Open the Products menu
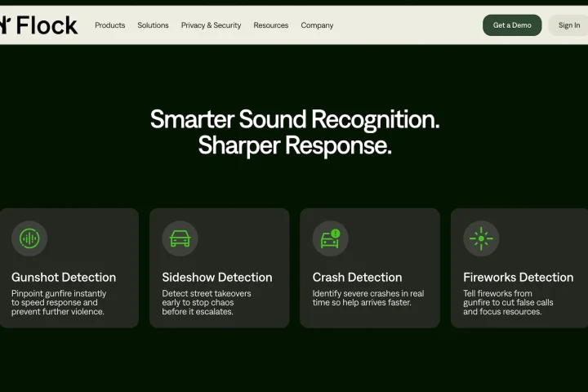The height and width of the screenshot is (392, 588). (x=110, y=25)
